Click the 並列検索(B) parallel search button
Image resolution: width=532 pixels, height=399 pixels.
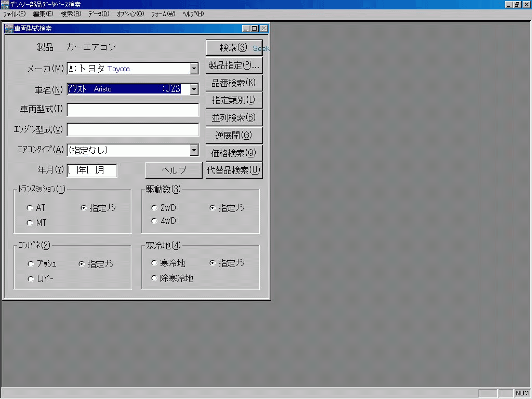(234, 117)
